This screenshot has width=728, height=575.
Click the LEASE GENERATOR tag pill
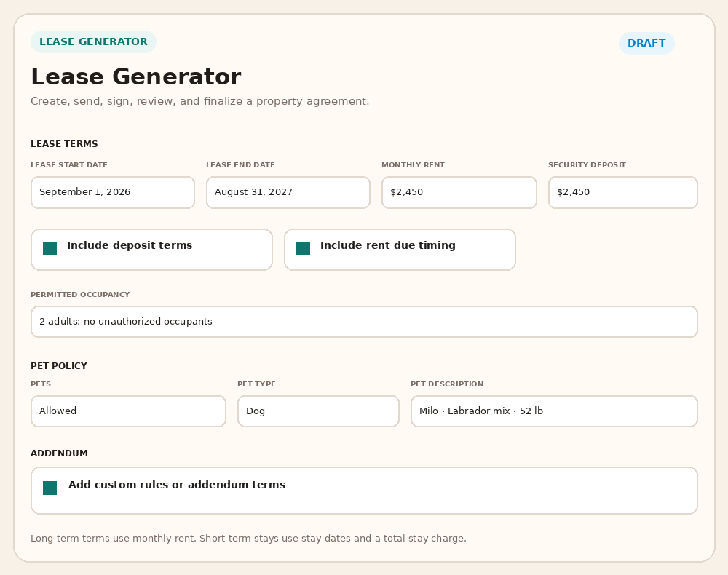pyautogui.click(x=93, y=41)
